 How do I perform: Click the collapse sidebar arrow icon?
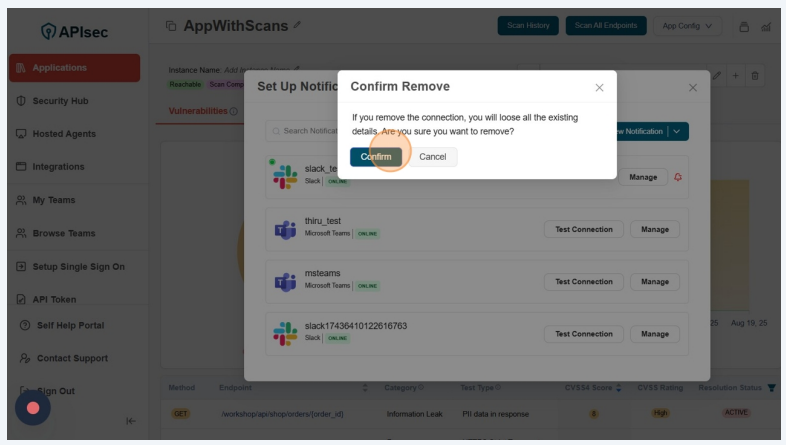[x=131, y=421]
